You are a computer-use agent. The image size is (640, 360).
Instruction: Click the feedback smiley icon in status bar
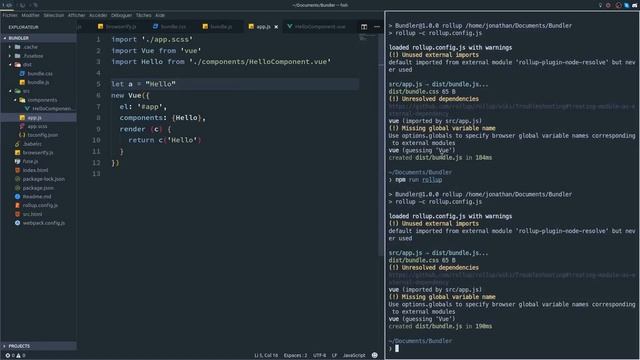(x=375, y=355)
